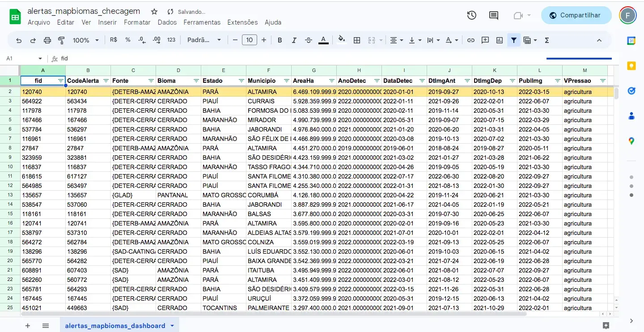Open all sheets list icon
644x332 pixels.
coord(46,326)
